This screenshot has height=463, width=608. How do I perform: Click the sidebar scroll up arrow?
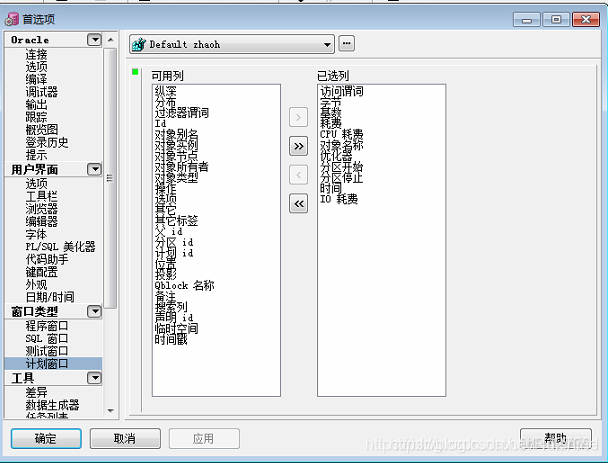coord(111,40)
